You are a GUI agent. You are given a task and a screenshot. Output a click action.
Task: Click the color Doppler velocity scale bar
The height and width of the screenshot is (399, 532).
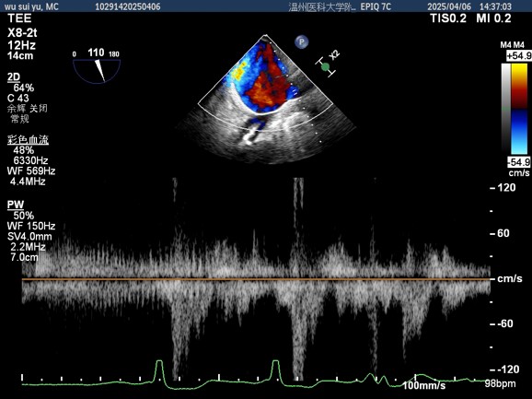519,109
